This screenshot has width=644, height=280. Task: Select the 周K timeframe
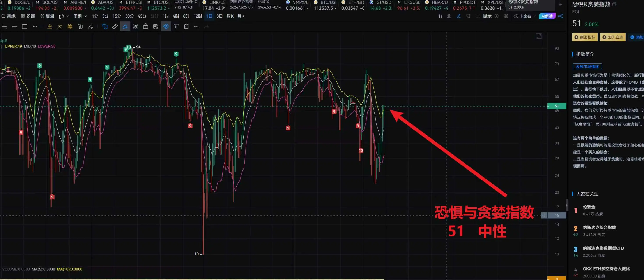pos(230,16)
